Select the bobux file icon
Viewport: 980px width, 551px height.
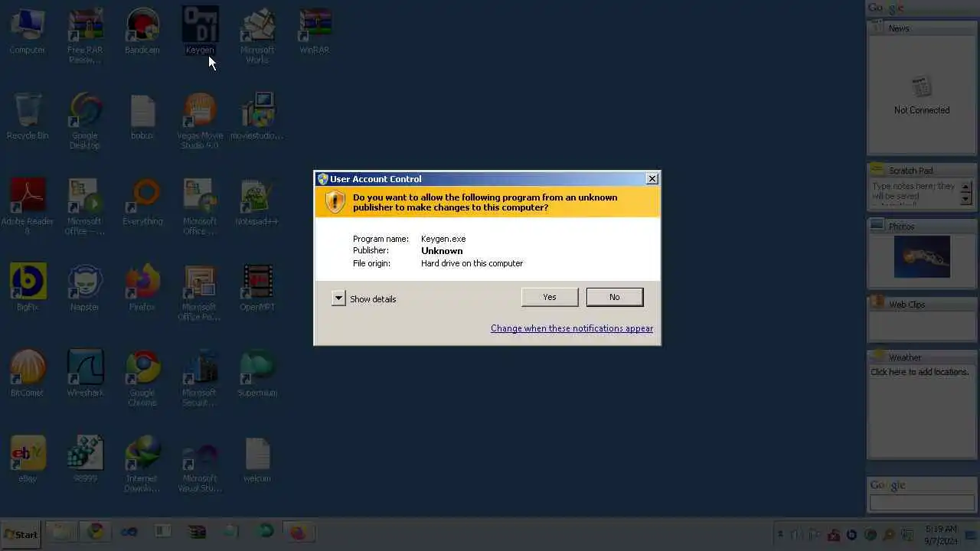(142, 117)
